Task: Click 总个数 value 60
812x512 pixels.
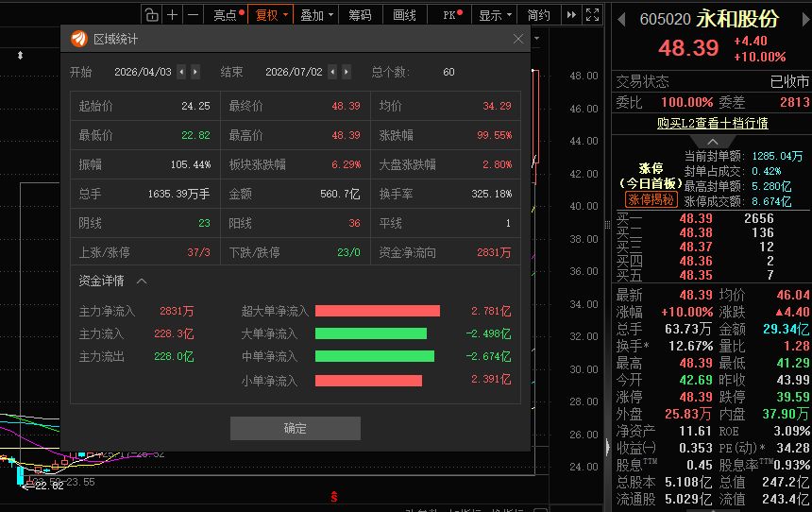Action: click(x=449, y=72)
